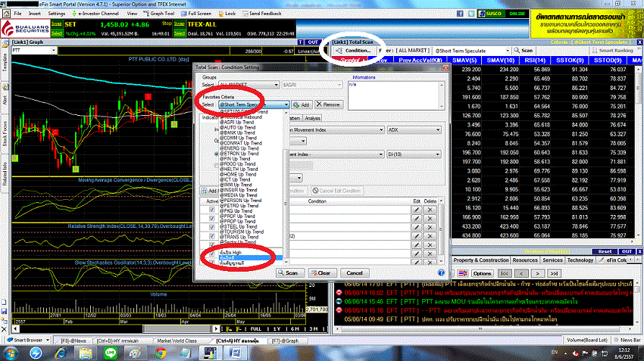Open the View menu
The width and height of the screenshot is (644, 361).
(x=132, y=14)
